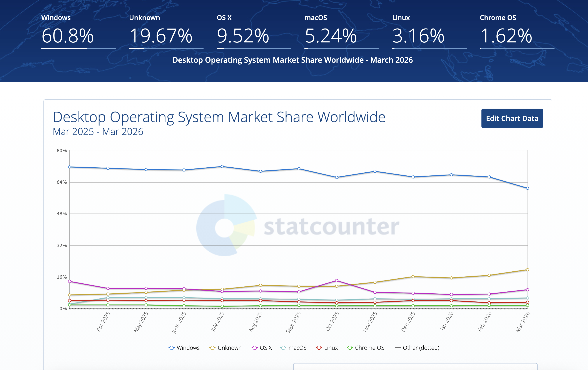
Task: Click the Chrome OS 1.62% value
Action: (506, 36)
